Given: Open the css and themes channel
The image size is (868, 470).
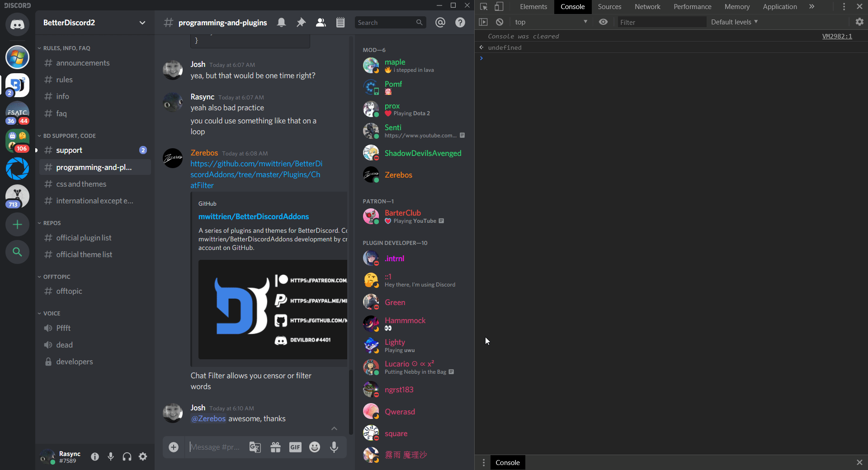Looking at the screenshot, I should 95,184.
